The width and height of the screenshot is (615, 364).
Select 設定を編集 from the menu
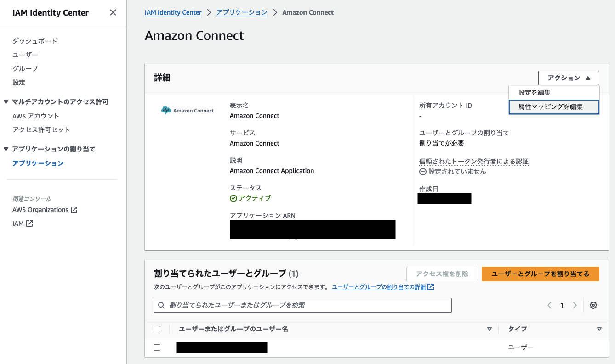click(x=535, y=93)
